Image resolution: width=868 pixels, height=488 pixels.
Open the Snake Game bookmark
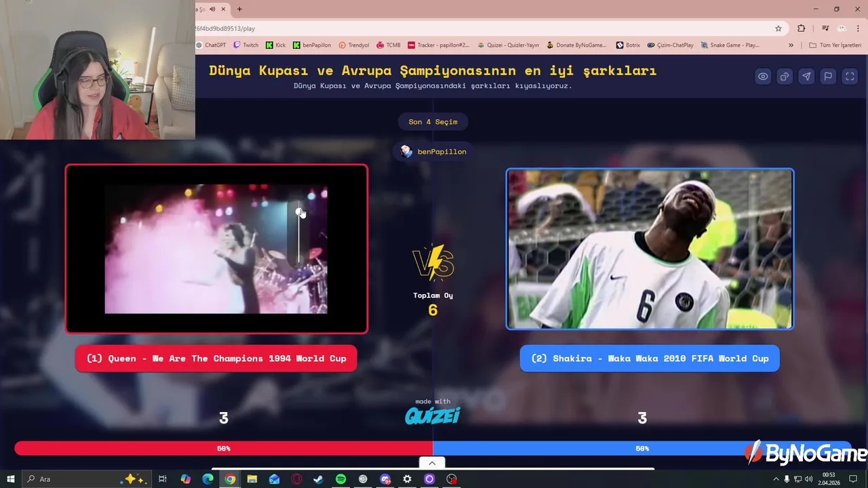click(730, 45)
